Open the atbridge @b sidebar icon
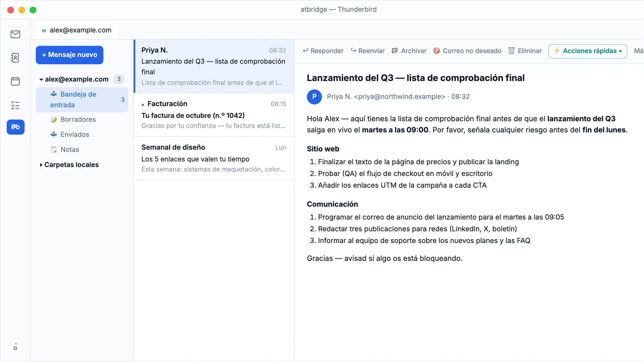The image size is (644, 362). point(16,127)
